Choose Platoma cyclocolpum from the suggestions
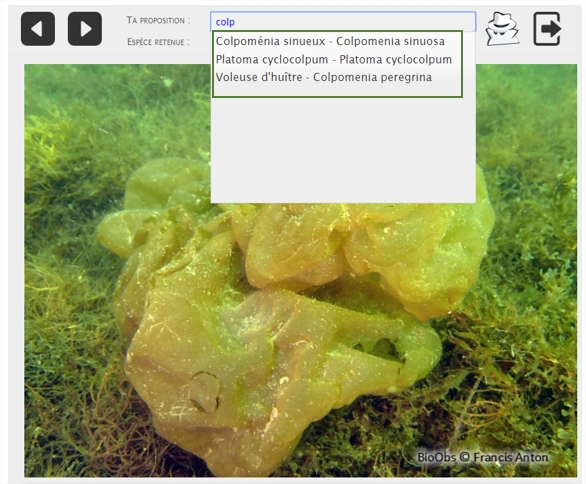 [x=334, y=59]
